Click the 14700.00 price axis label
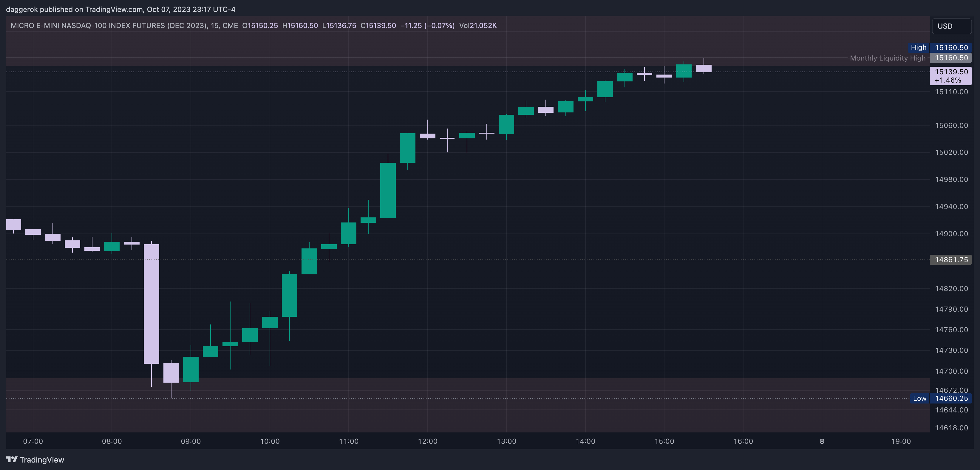 951,371
